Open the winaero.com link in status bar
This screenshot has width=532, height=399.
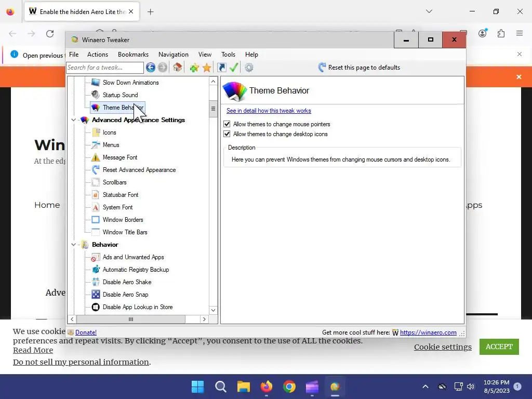[428, 332]
